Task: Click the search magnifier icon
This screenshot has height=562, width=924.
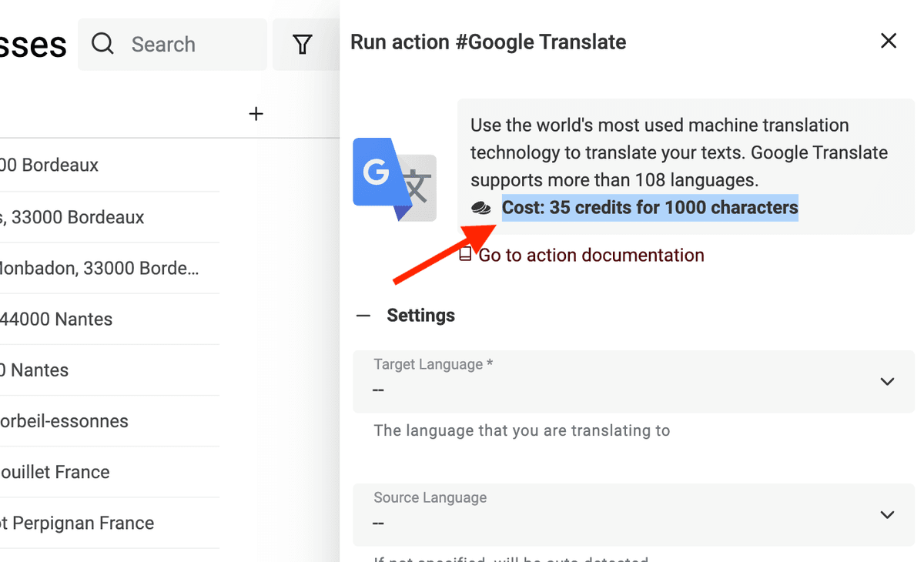Action: click(102, 44)
